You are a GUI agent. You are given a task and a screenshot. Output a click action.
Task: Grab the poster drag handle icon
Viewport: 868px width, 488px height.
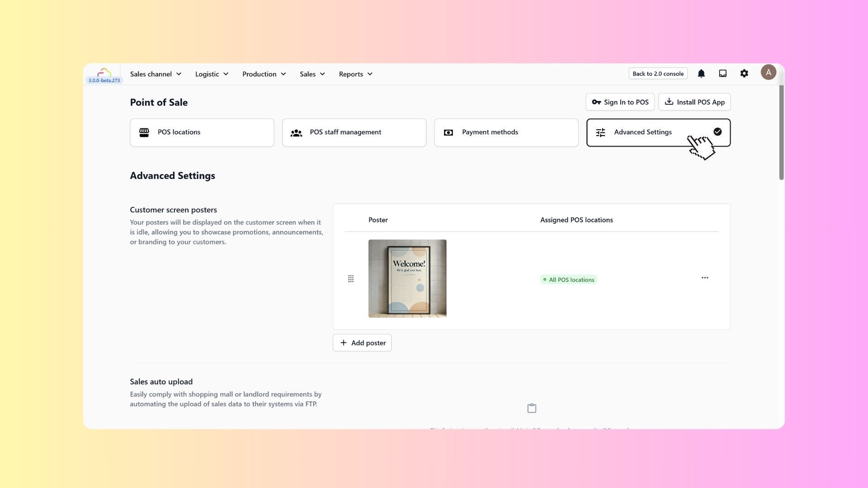(351, 279)
